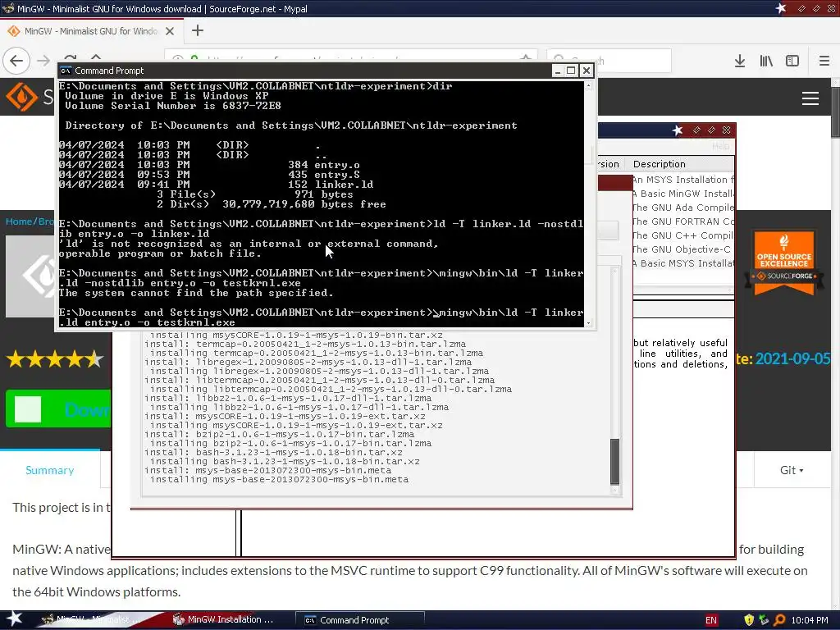Click the five-star project rating
The image size is (840, 630).
55,359
